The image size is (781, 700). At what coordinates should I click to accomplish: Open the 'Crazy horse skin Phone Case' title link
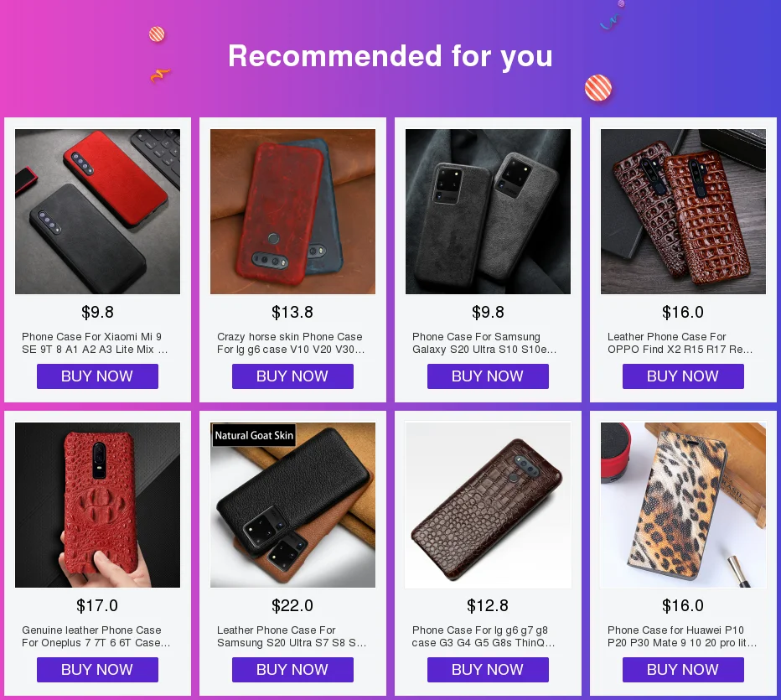[x=291, y=343]
